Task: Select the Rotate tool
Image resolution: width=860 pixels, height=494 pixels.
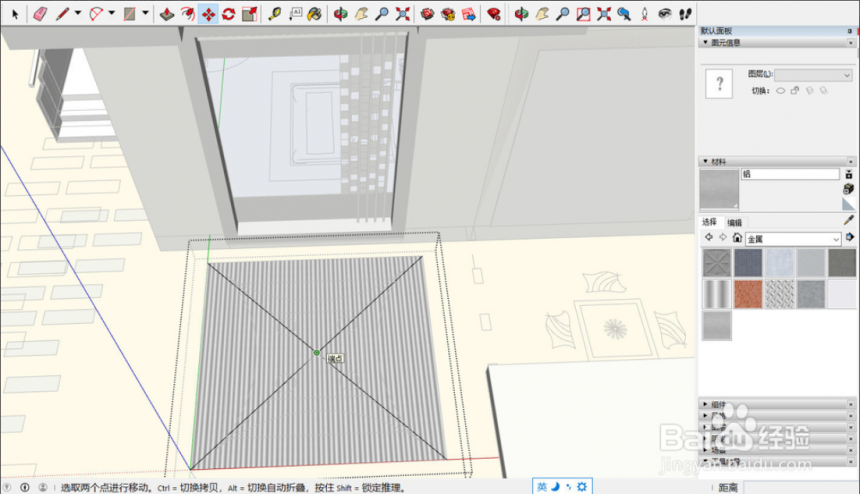Action: [229, 14]
